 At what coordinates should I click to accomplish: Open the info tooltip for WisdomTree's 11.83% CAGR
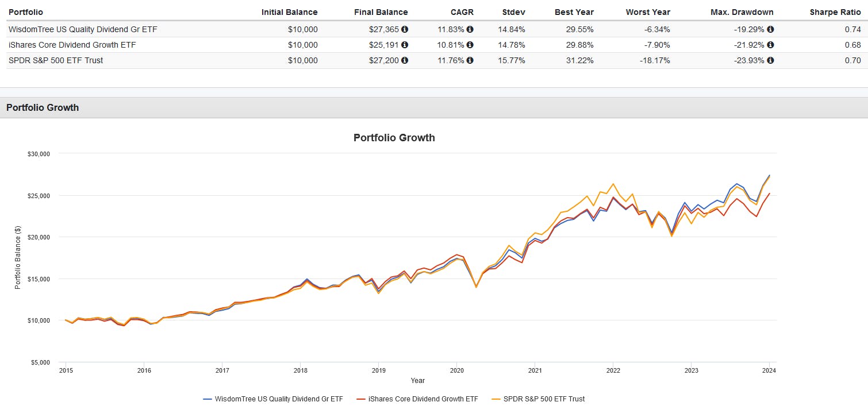point(468,29)
